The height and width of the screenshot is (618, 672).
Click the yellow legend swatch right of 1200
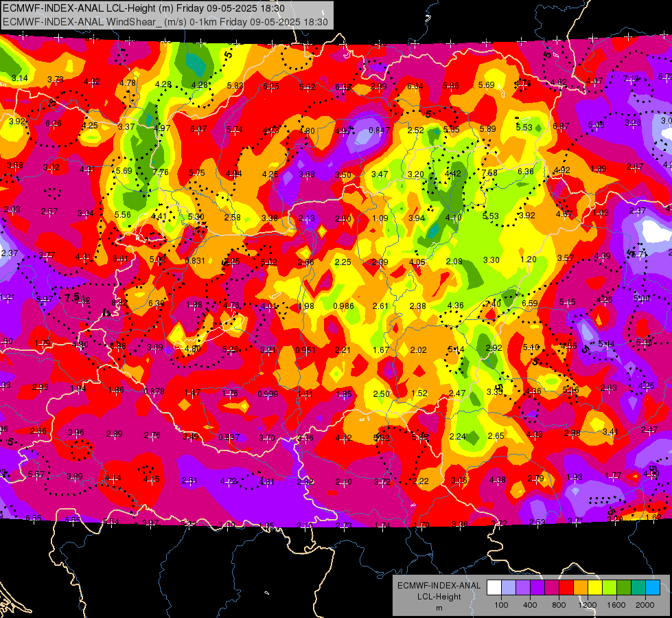click(x=595, y=588)
